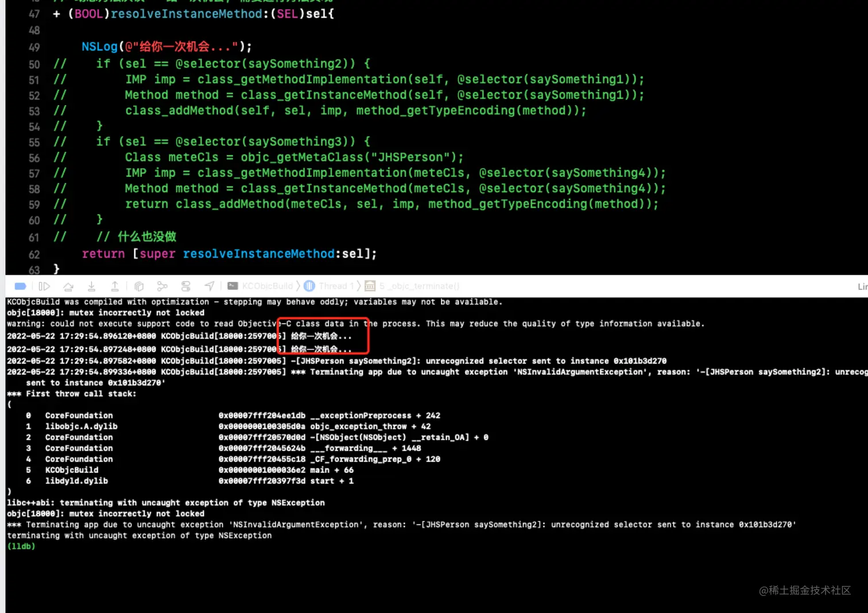Open the Debug View Hierarchy icon
Viewport: 868px width, 613px height.
(139, 286)
